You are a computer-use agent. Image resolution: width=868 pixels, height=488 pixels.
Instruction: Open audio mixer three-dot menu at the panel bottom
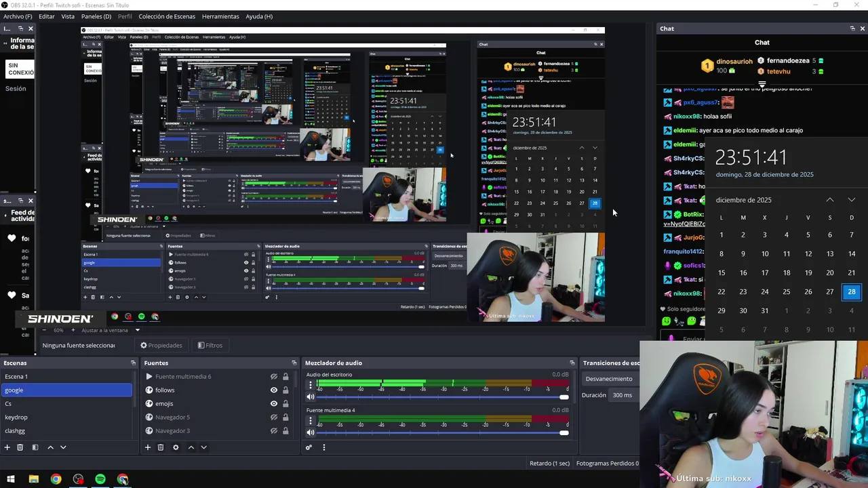pyautogui.click(x=323, y=447)
